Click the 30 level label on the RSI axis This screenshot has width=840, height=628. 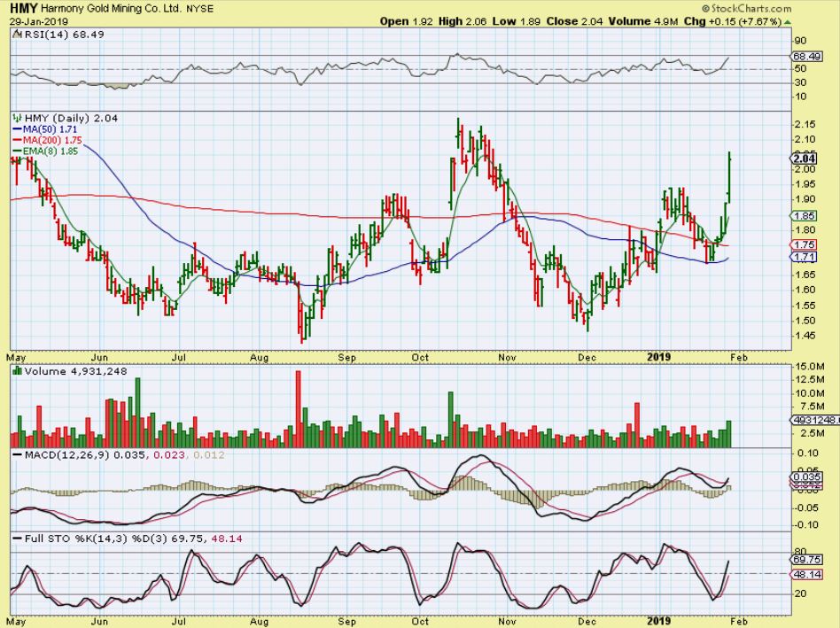tap(800, 82)
